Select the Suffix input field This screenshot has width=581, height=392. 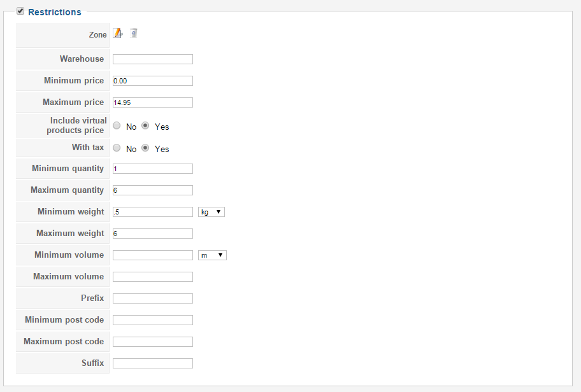[153, 363]
